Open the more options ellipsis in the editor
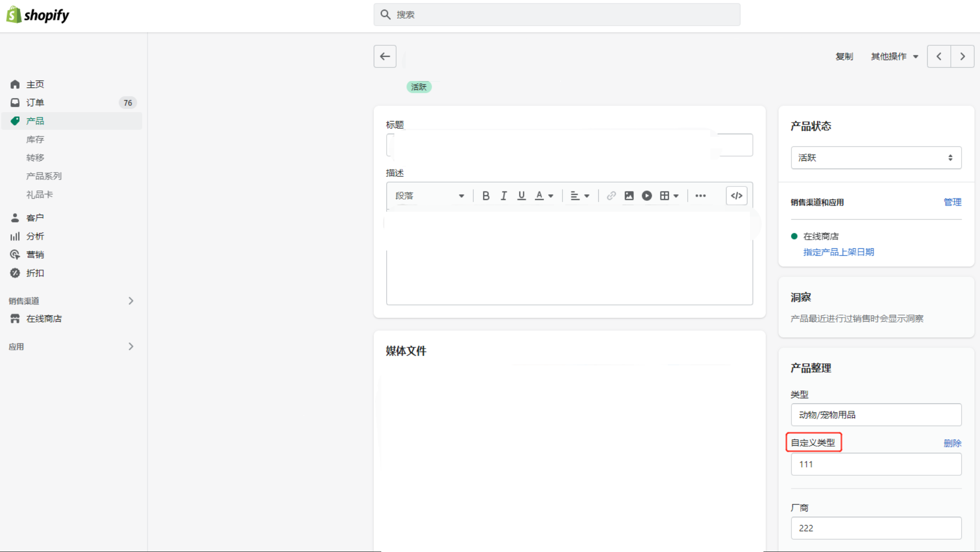980x552 pixels. pyautogui.click(x=700, y=196)
